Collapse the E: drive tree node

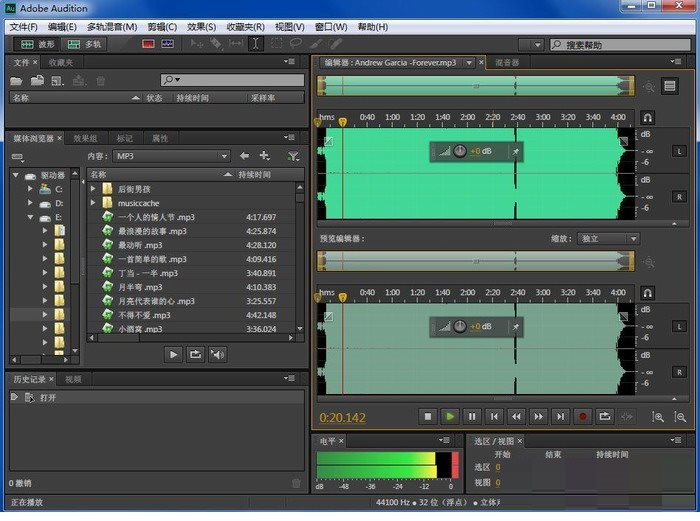click(x=30, y=217)
